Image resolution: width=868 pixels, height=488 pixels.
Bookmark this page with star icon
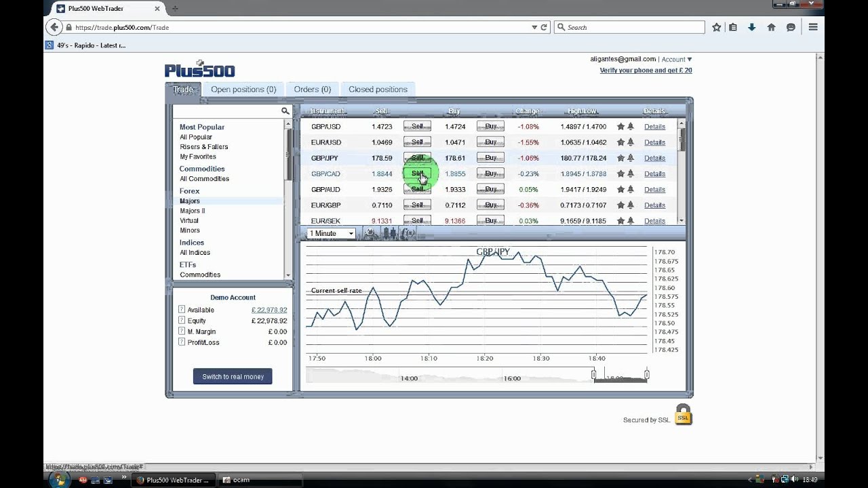pos(717,27)
